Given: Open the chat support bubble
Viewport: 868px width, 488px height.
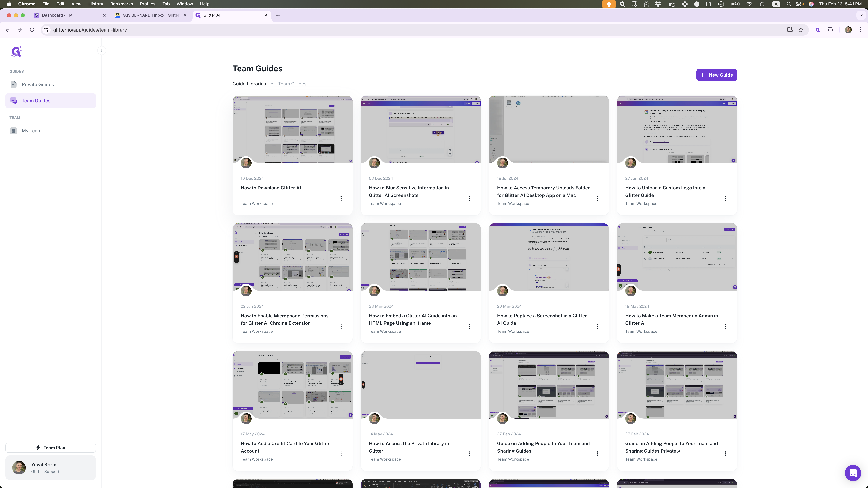Looking at the screenshot, I should (853, 473).
